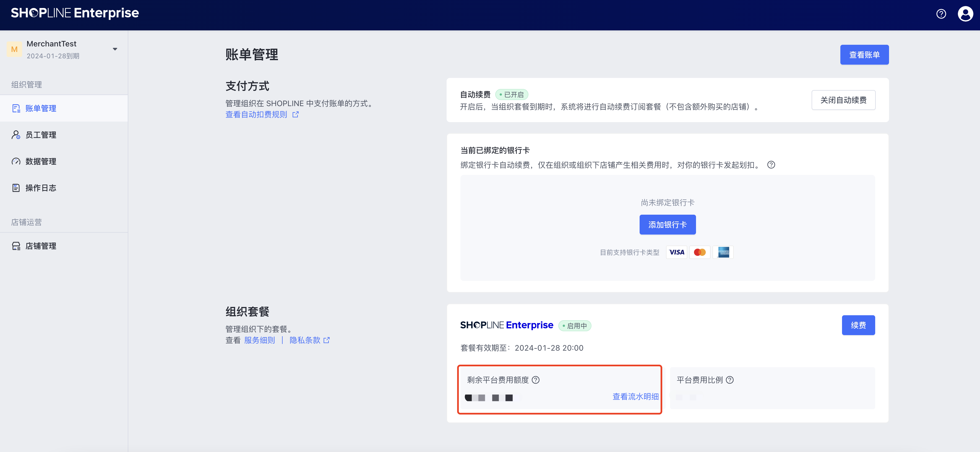Viewport: 980px width, 452px height.
Task: Click the 店铺管理 store icon in sidebar
Action: point(16,246)
